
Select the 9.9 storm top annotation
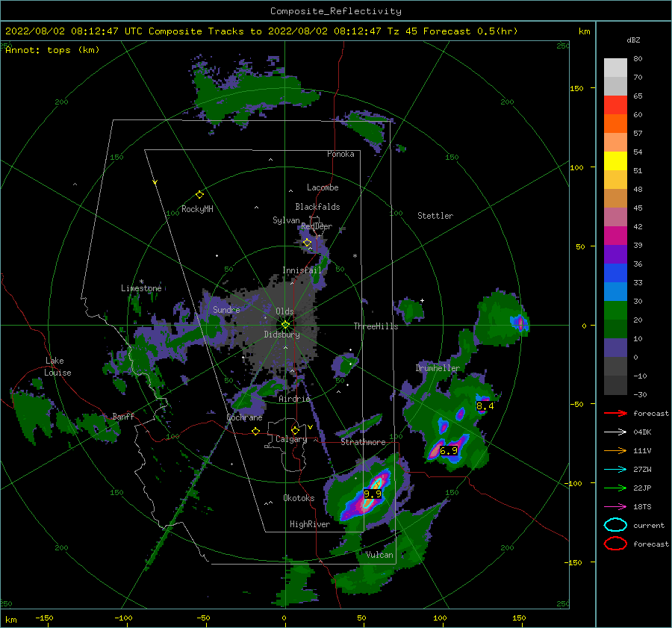(x=373, y=494)
